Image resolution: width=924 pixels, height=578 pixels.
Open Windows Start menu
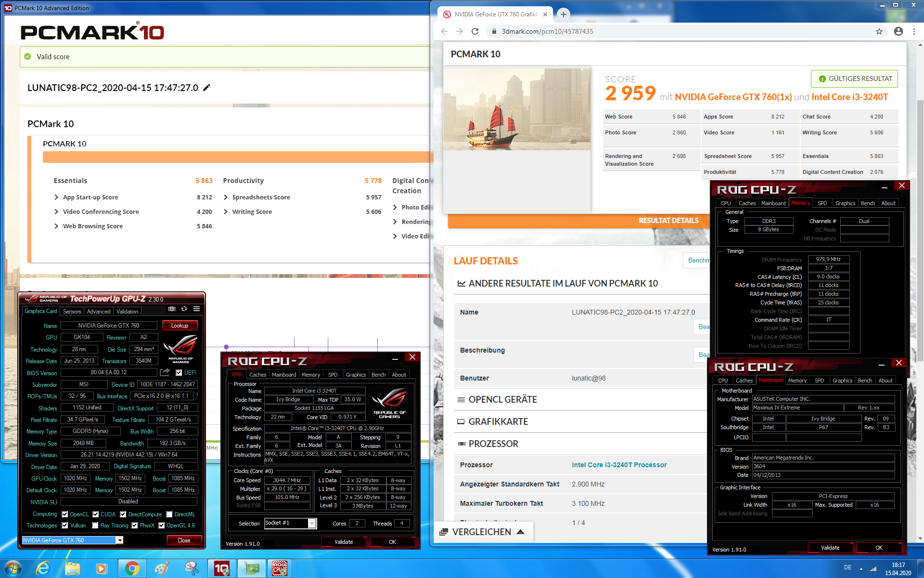pos(12,568)
